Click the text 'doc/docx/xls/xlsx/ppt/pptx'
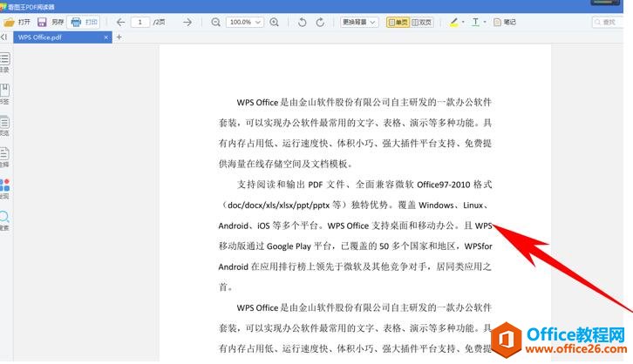 pyautogui.click(x=278, y=206)
